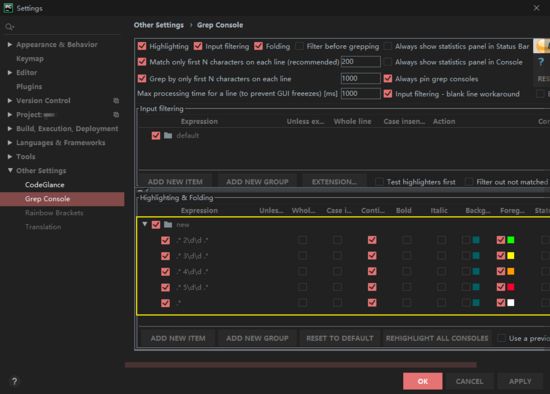
Task: Click the folder icon of new group
Action: (168, 225)
